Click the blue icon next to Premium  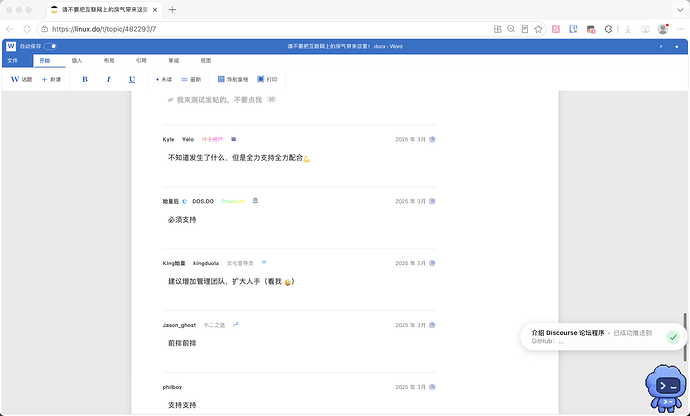[x=255, y=201]
